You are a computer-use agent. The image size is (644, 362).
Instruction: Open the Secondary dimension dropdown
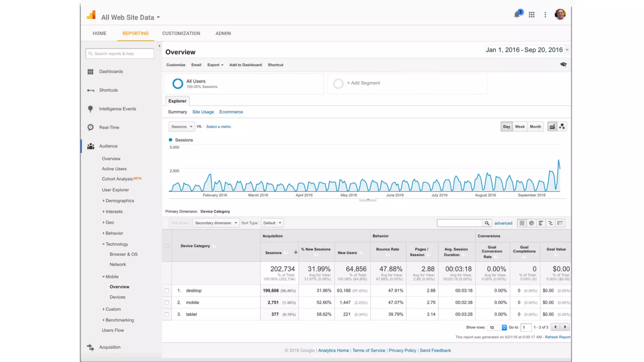(x=216, y=223)
